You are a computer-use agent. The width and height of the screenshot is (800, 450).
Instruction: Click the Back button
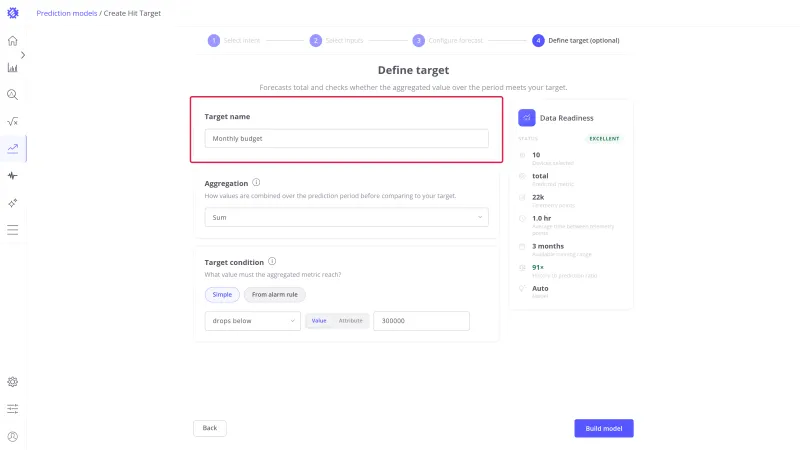(210, 428)
